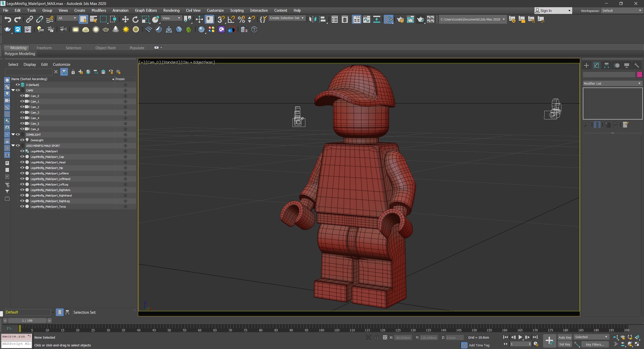Click the Name (Sorted Ascending) column header
The image size is (644, 349).
click(x=62, y=79)
